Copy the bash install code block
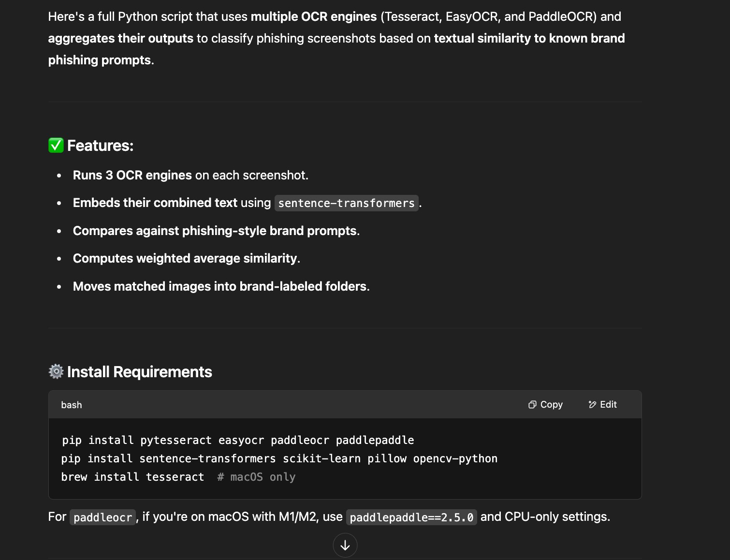Image resolution: width=730 pixels, height=560 pixels. pos(545,404)
